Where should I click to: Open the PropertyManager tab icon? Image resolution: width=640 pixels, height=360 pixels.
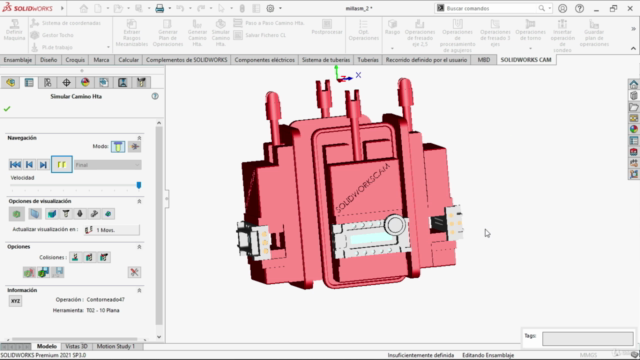point(29,82)
